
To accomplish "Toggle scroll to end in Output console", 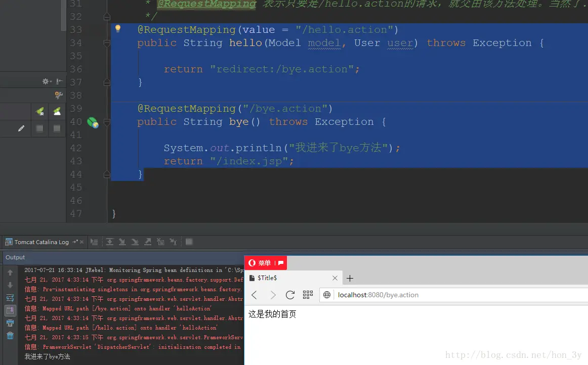I will tap(10, 310).
